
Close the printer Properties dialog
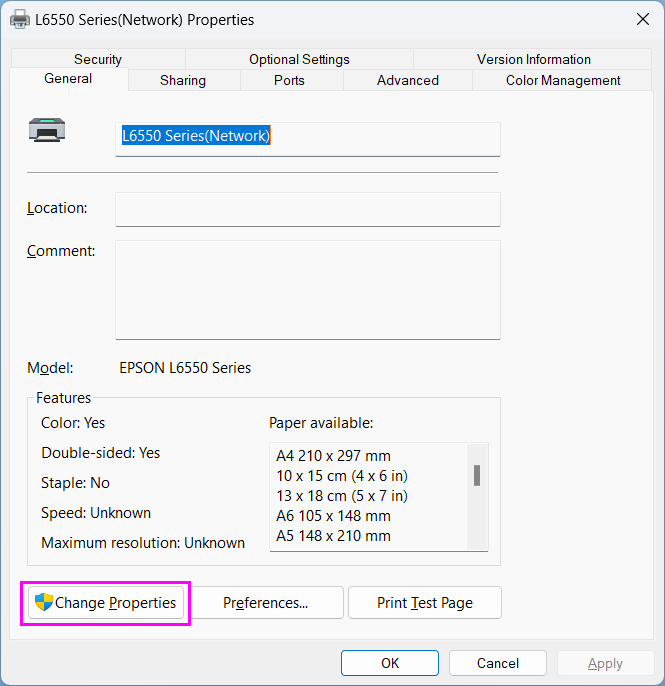(x=641, y=19)
